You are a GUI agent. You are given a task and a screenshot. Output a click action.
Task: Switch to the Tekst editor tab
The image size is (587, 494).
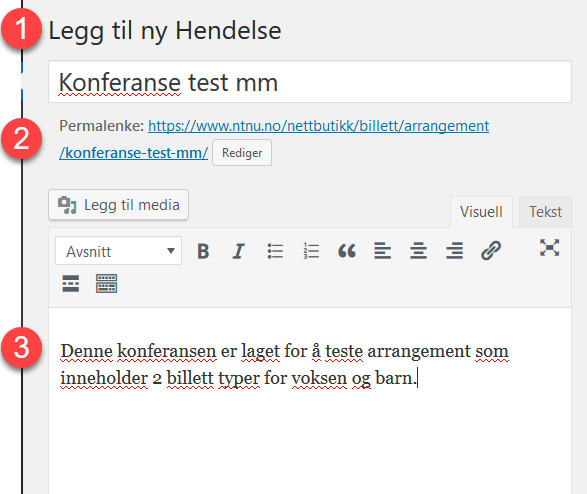point(545,212)
